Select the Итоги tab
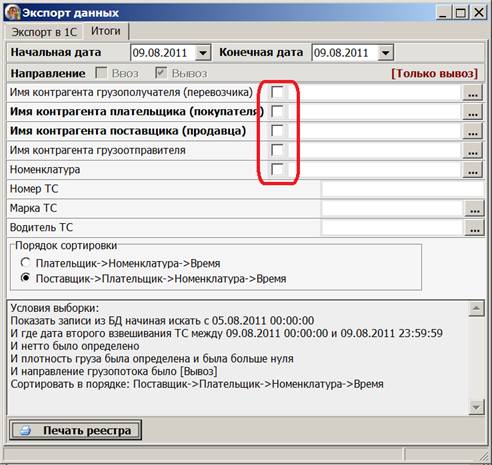The width and height of the screenshot is (492, 465). [x=106, y=31]
